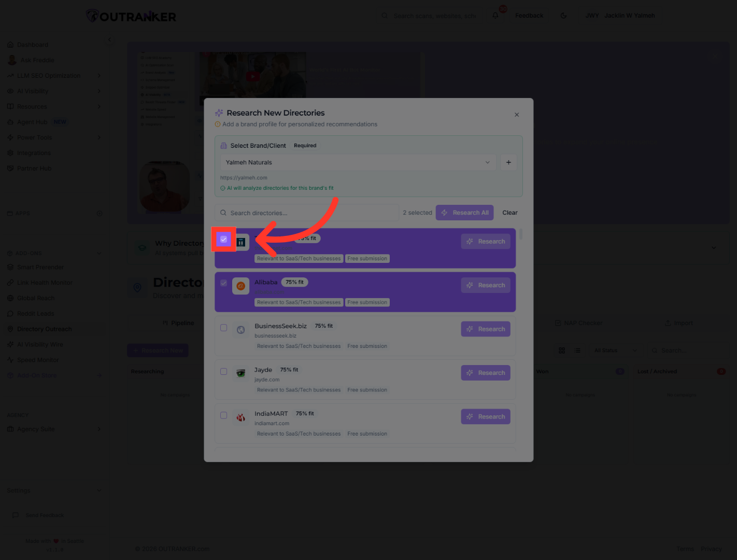Click the Alibaba directory logo icon
This screenshot has height=560, width=737.
(240, 286)
